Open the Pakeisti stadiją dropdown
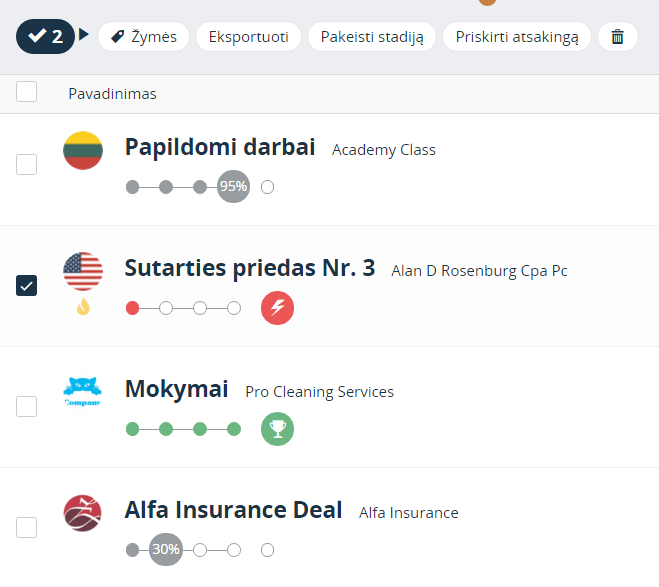Image resolution: width=659 pixels, height=587 pixels. pyautogui.click(x=372, y=37)
